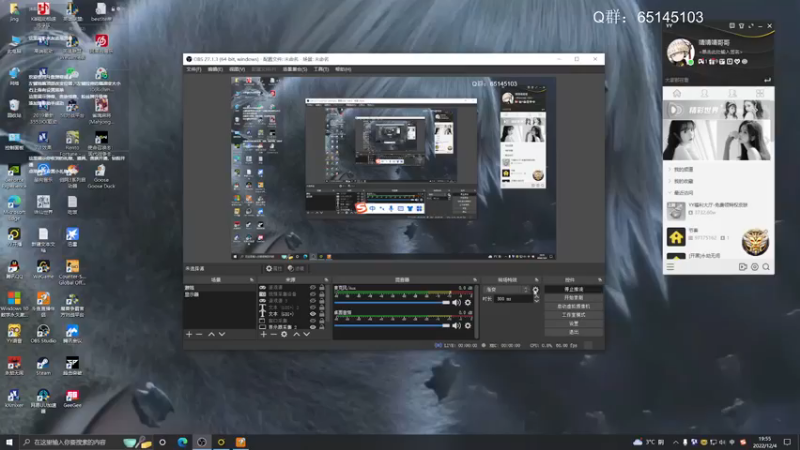Pop out the Scenes dock panel

pyautogui.click(x=252, y=280)
